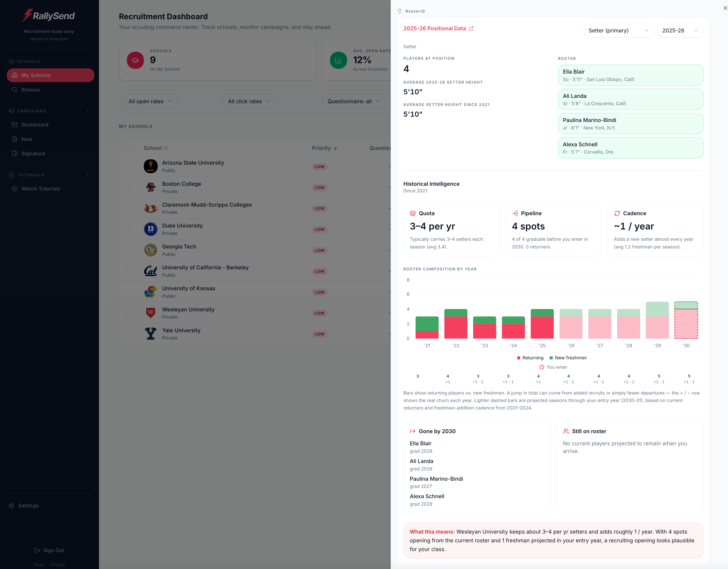Click the Browse search icon
The height and width of the screenshot is (569, 728).
(x=15, y=90)
